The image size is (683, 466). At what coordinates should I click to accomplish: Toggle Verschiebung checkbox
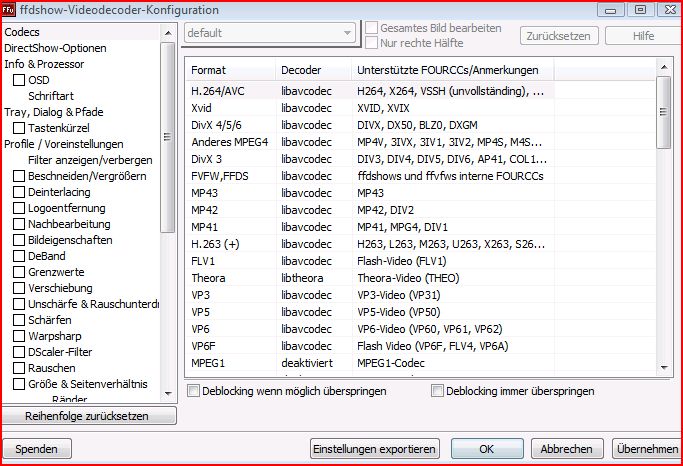(x=19, y=288)
